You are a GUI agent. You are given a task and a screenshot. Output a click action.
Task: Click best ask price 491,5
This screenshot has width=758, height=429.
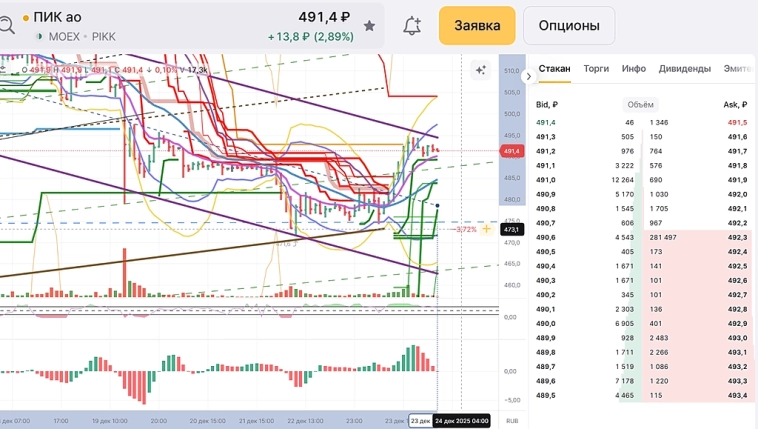(x=736, y=122)
